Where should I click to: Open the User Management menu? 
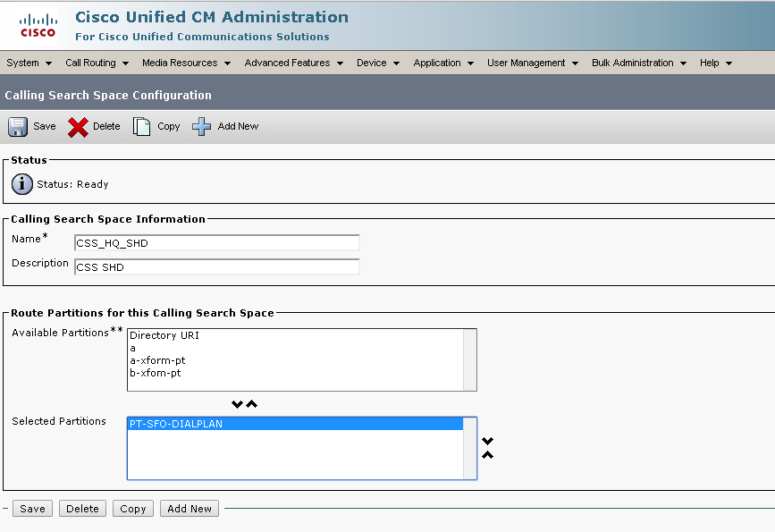[533, 63]
